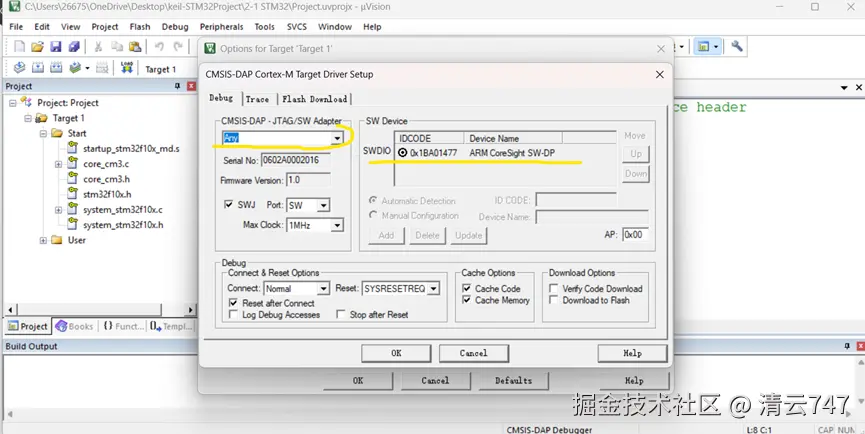
Task: Collapse the Target 1 tree node
Action: click(x=28, y=118)
